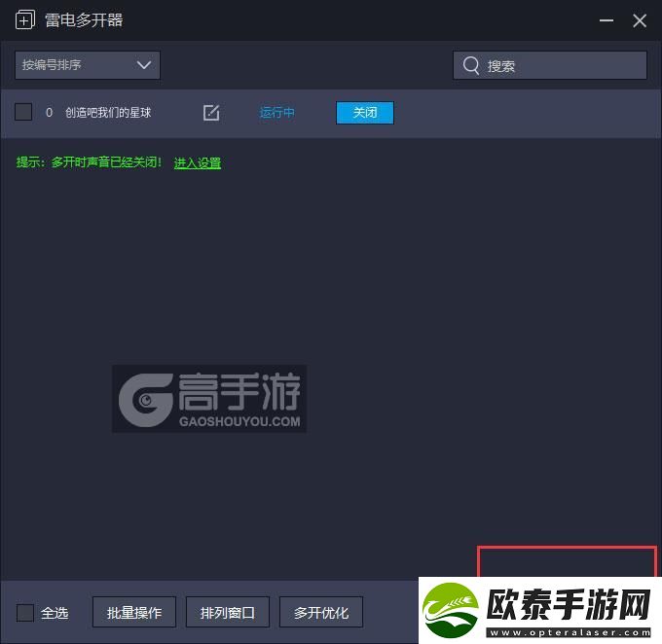The height and width of the screenshot is (644, 662).
Task: Click the search magnifier icon
Action: tap(471, 65)
